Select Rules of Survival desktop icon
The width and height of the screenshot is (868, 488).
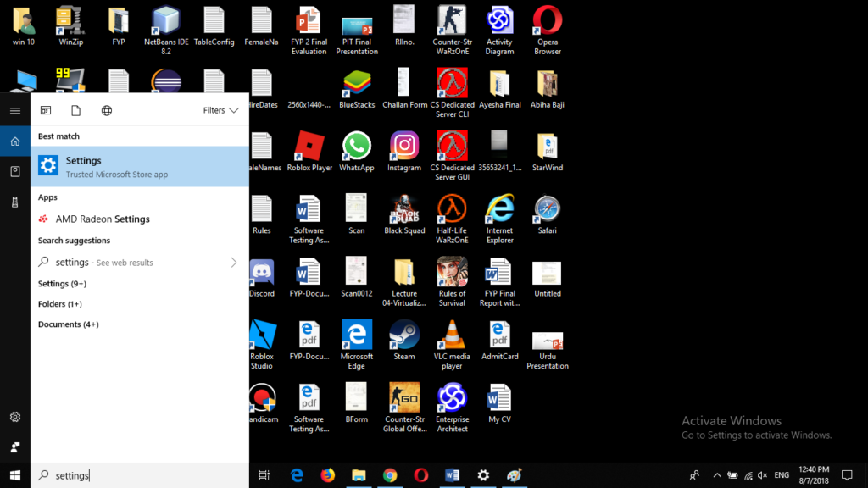[452, 282]
